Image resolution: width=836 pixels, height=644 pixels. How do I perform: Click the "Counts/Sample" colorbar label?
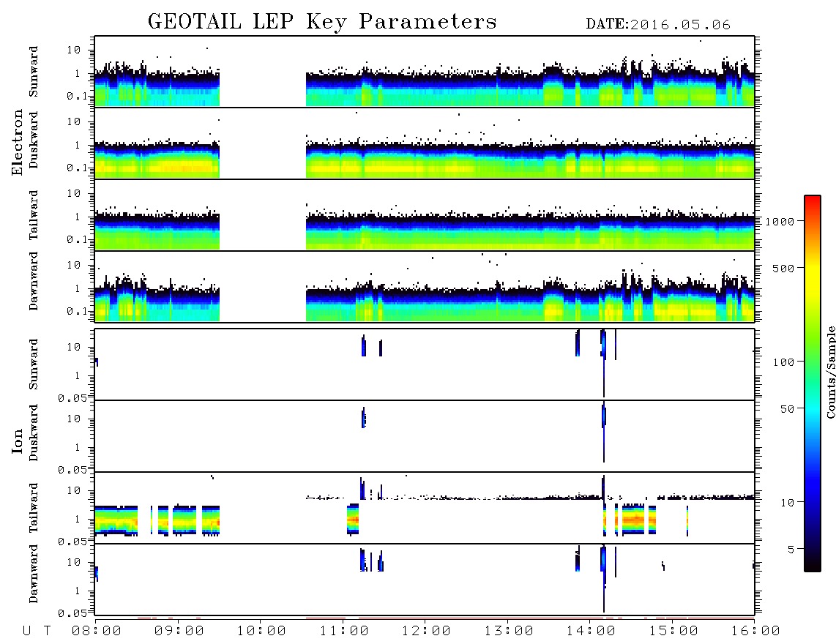coord(830,372)
